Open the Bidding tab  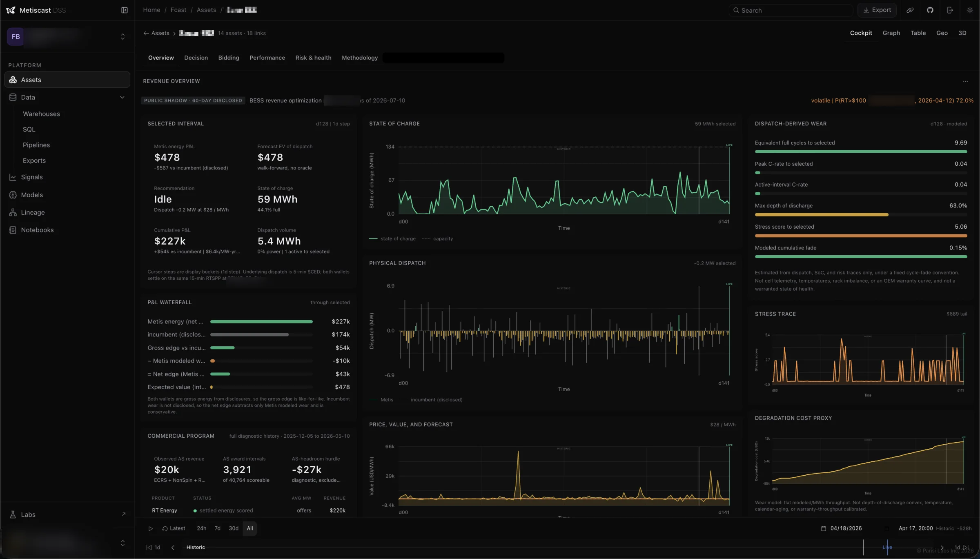(x=229, y=58)
